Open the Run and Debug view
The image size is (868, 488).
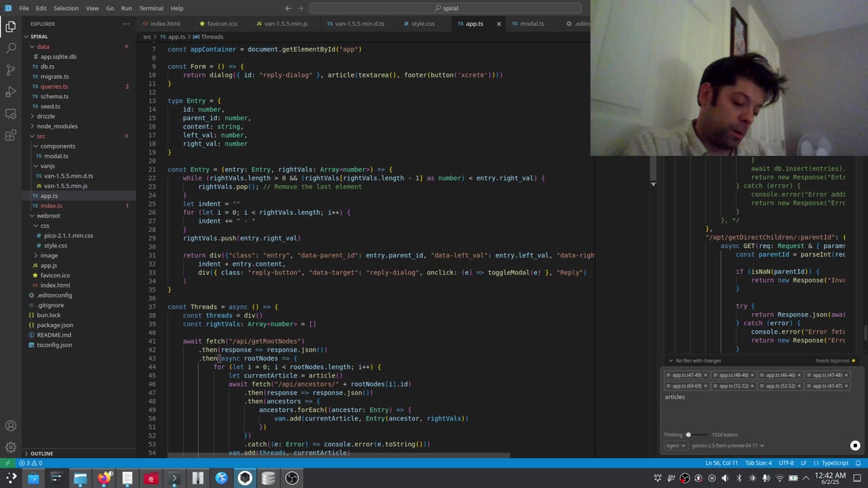click(x=11, y=91)
